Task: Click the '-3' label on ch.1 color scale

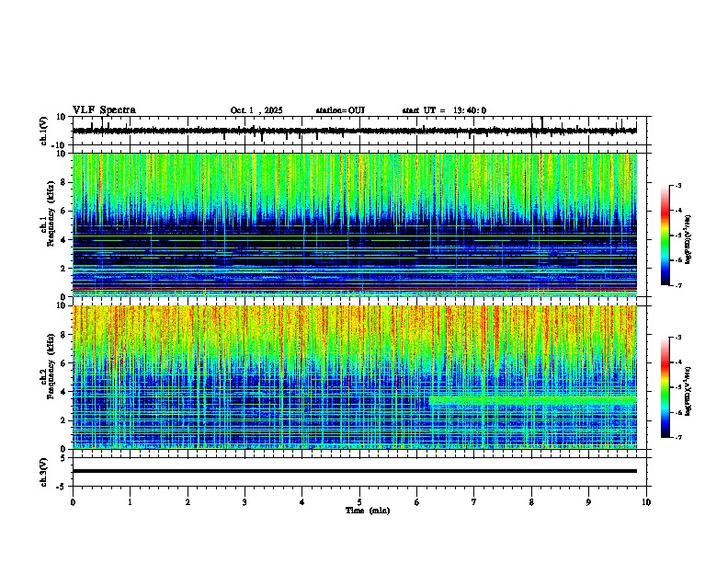Action: (677, 185)
